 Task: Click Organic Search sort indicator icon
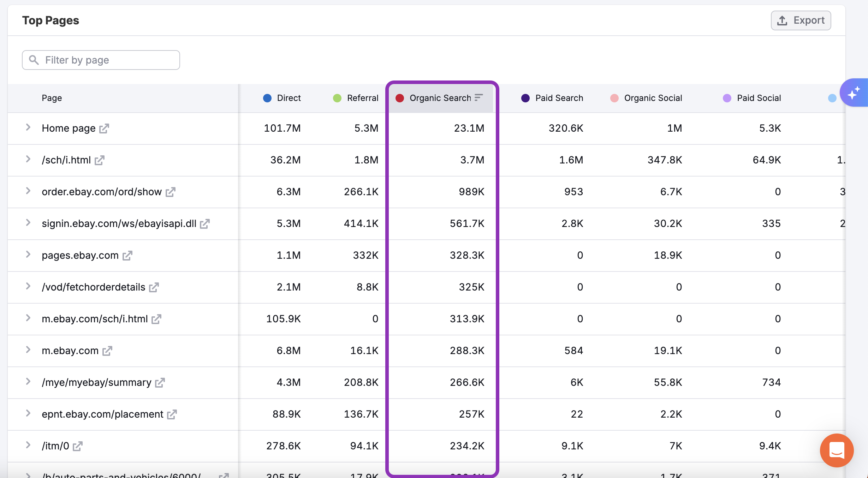479,97
